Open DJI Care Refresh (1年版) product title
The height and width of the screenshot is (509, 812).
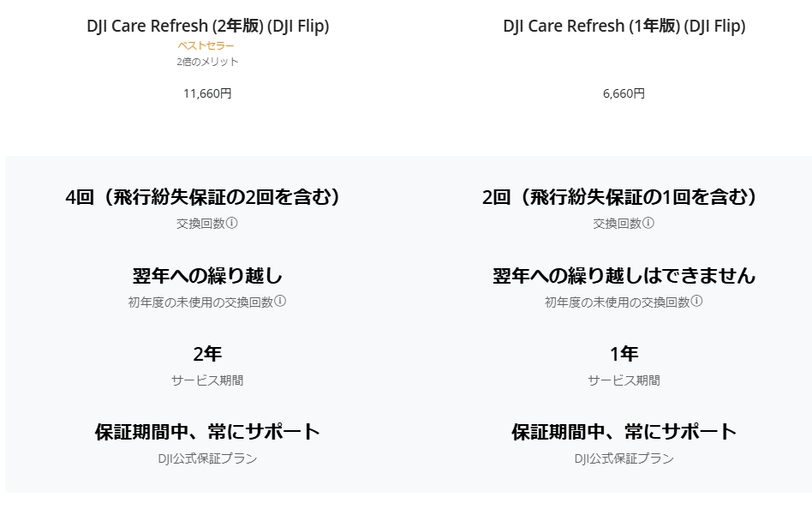pyautogui.click(x=624, y=26)
